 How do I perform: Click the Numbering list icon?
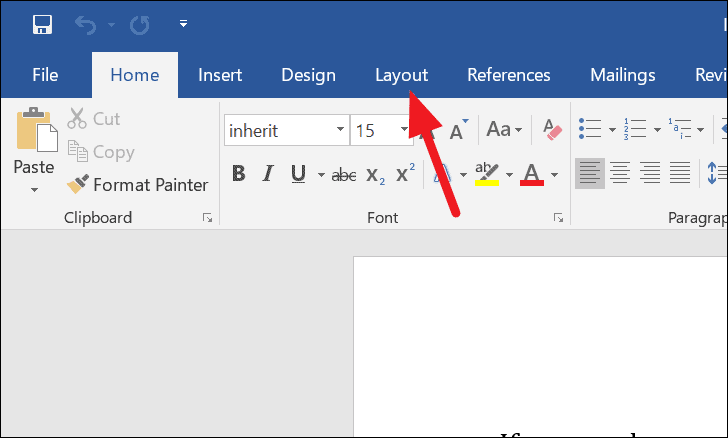point(635,129)
